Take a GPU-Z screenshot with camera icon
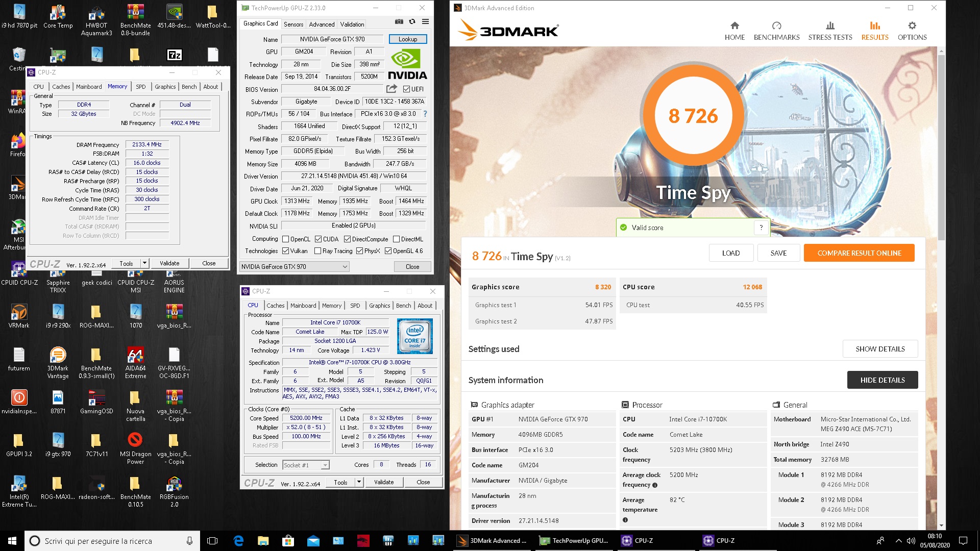This screenshot has height=551, width=980. (x=399, y=22)
